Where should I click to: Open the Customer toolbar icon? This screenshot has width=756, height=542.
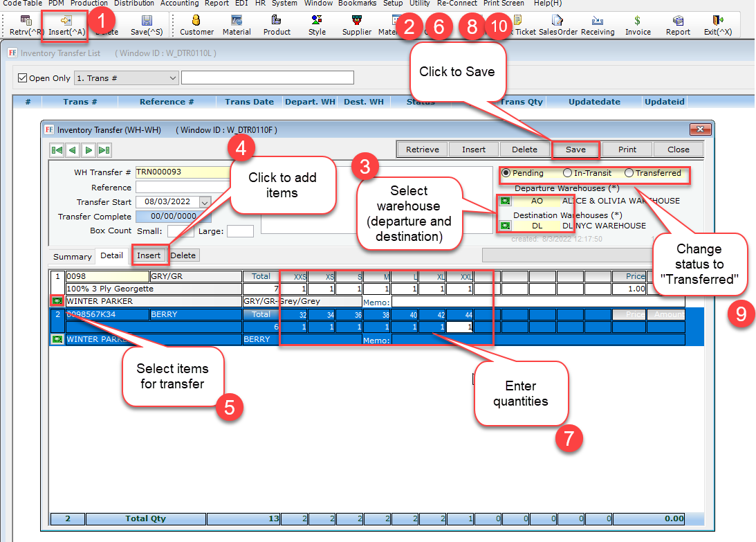[196, 22]
